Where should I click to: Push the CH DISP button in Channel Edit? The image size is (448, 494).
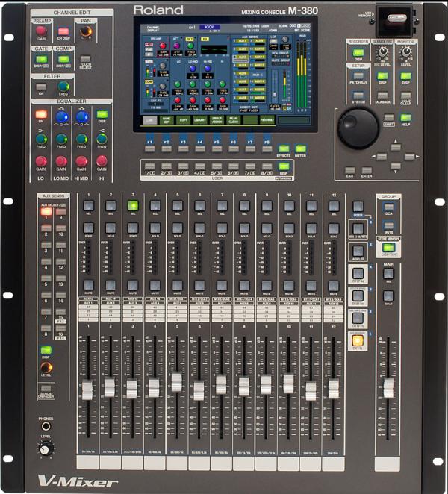pyautogui.click(x=63, y=31)
